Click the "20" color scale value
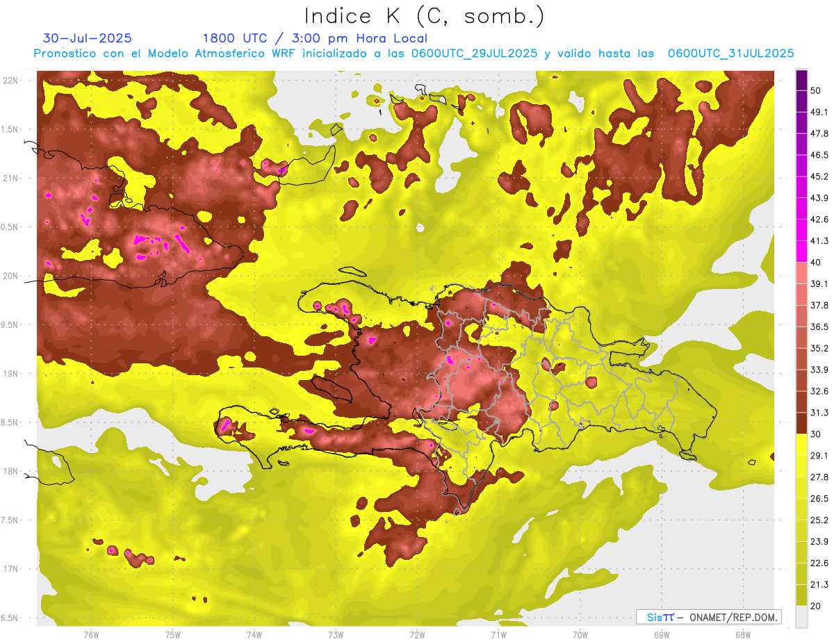Image resolution: width=834 pixels, height=644 pixels. coord(816,606)
